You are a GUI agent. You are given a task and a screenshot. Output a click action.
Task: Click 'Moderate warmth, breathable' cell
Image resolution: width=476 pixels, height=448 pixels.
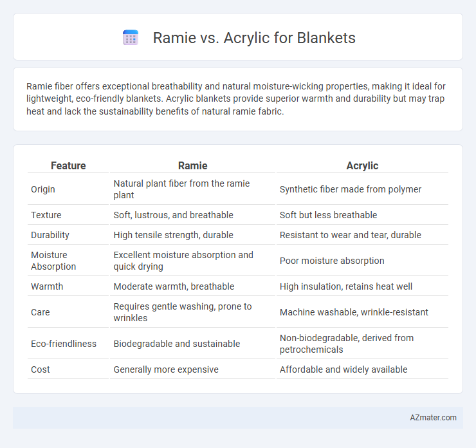pyautogui.click(x=192, y=286)
